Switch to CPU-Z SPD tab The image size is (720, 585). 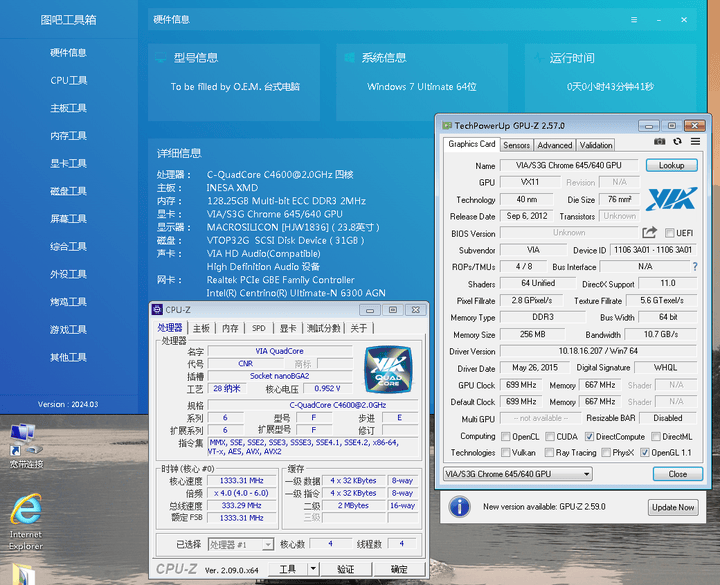259,328
